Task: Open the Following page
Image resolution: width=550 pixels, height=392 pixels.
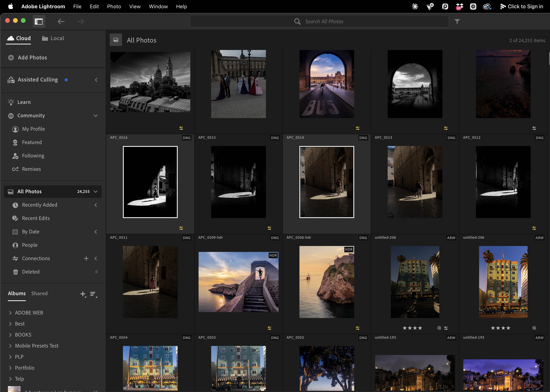Action: pyautogui.click(x=28, y=156)
